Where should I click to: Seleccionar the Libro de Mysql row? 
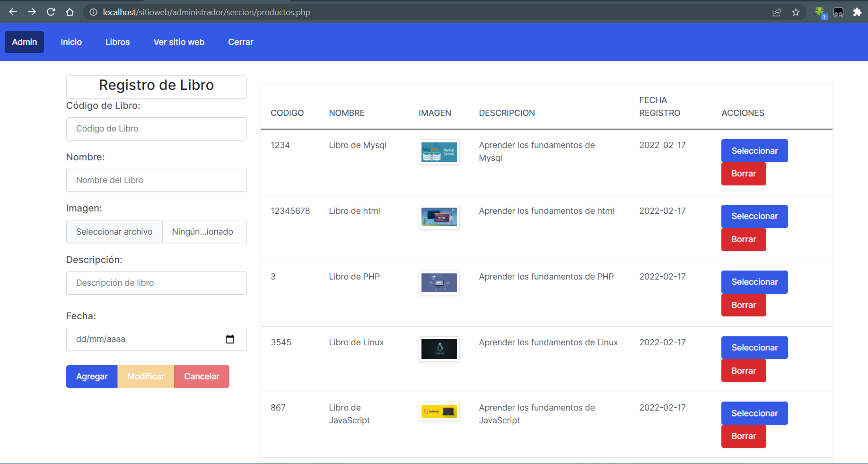pyautogui.click(x=754, y=150)
